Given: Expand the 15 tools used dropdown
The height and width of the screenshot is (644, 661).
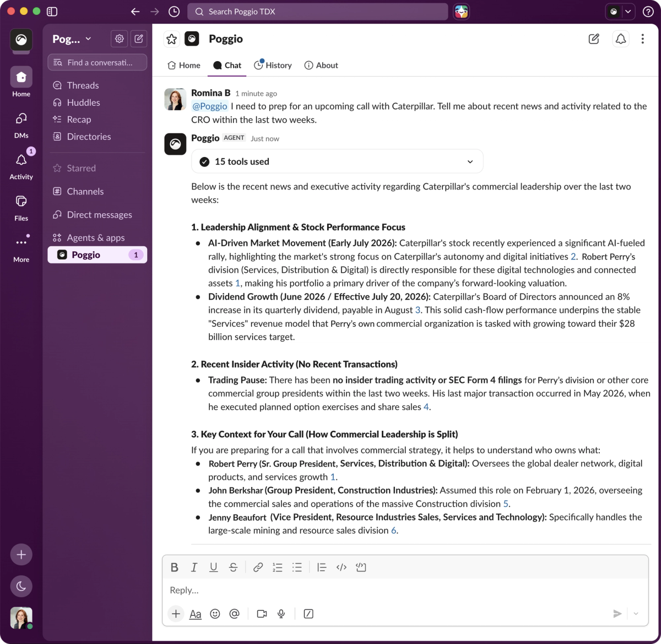Looking at the screenshot, I should click(337, 161).
